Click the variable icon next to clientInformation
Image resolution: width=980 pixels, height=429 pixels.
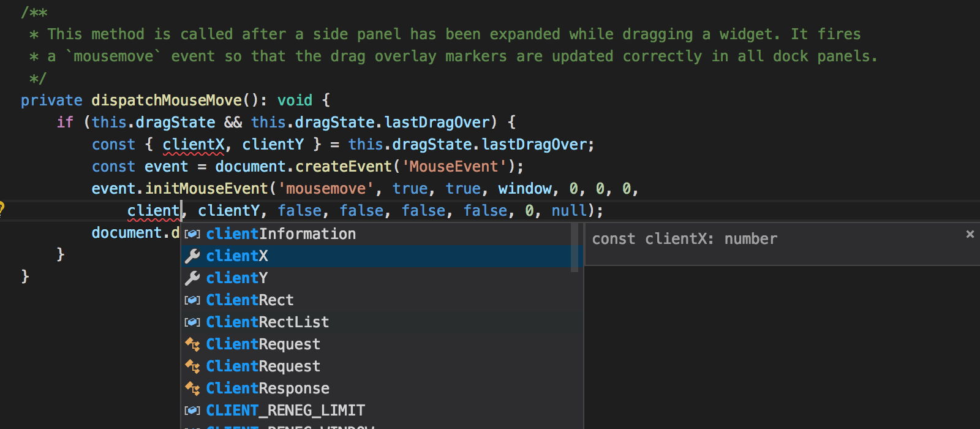192,234
